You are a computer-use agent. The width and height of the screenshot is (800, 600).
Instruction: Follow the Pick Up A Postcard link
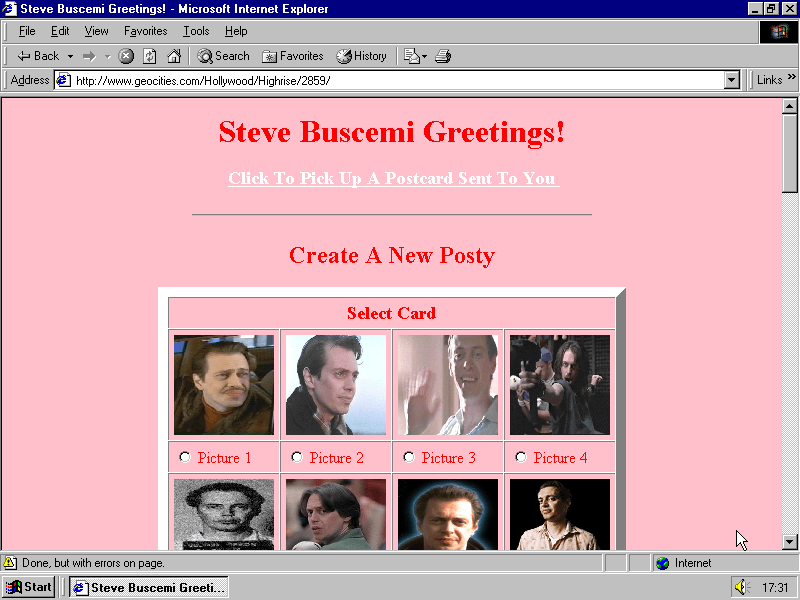pyautogui.click(x=392, y=178)
